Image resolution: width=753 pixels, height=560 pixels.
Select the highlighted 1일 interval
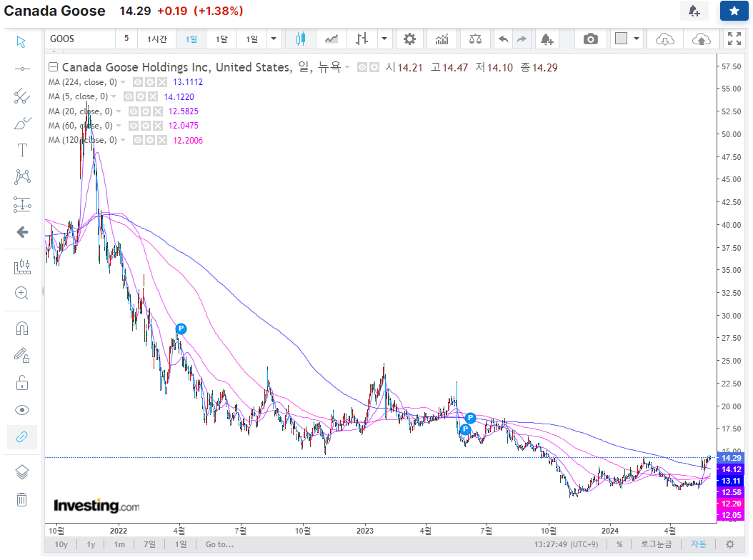click(191, 39)
